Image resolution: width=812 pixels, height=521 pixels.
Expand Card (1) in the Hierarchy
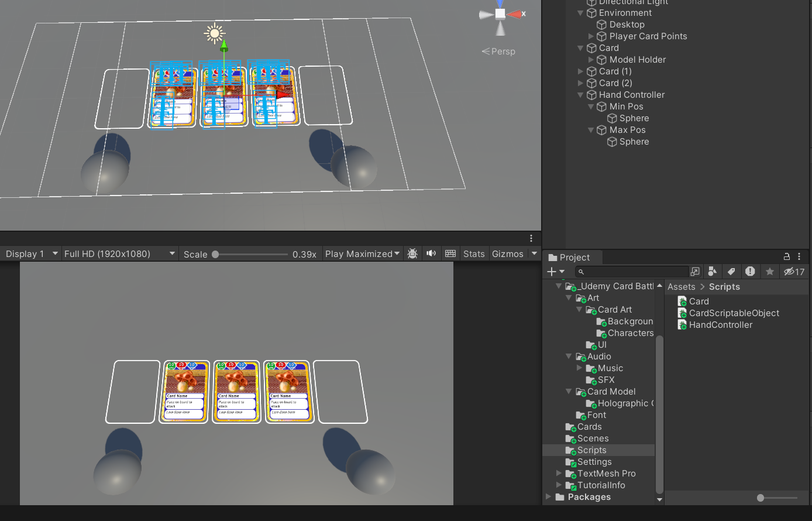[x=580, y=71]
